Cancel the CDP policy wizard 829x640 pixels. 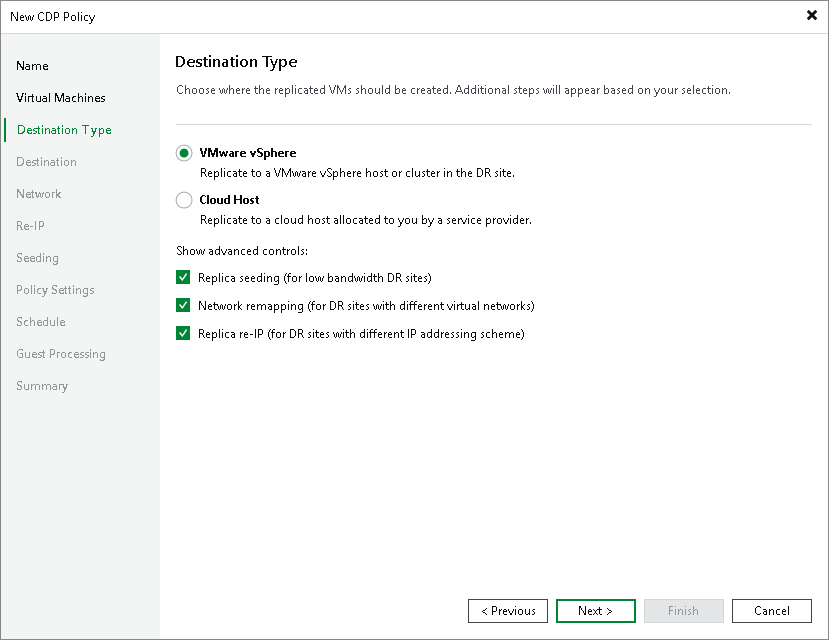(771, 611)
